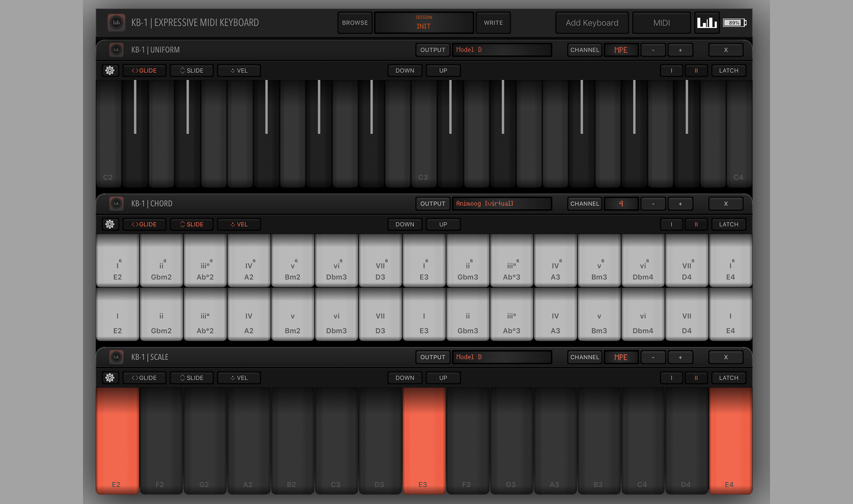Open settings gear for Chord keyboard

coord(110,224)
